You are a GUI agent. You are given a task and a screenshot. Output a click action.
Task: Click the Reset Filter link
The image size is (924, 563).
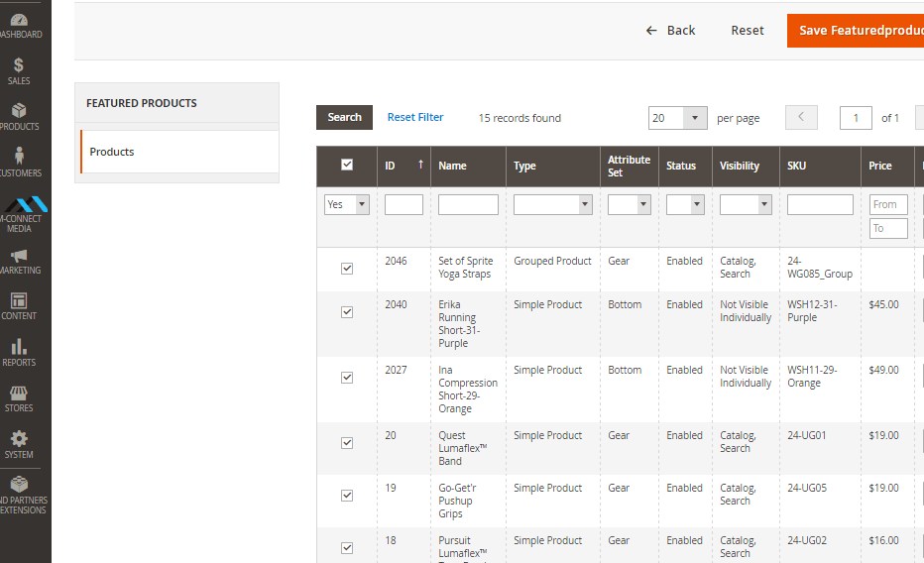tap(415, 117)
